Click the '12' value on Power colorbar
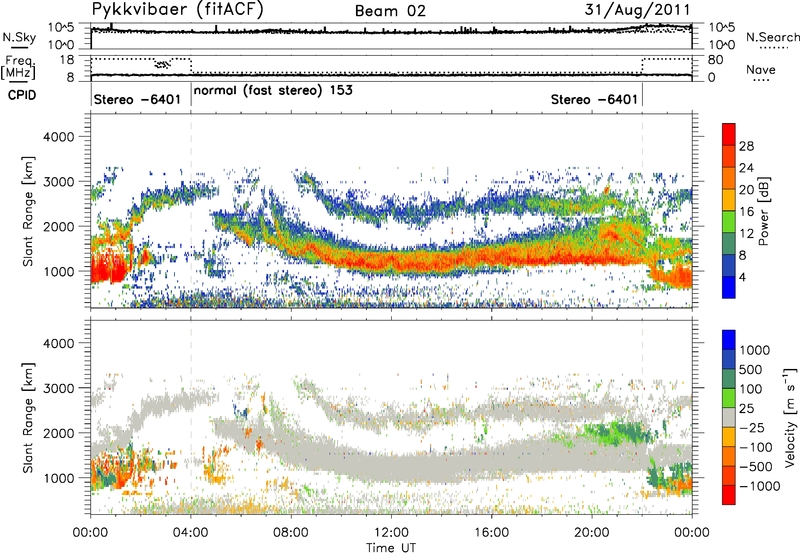The image size is (800, 554). [x=746, y=234]
